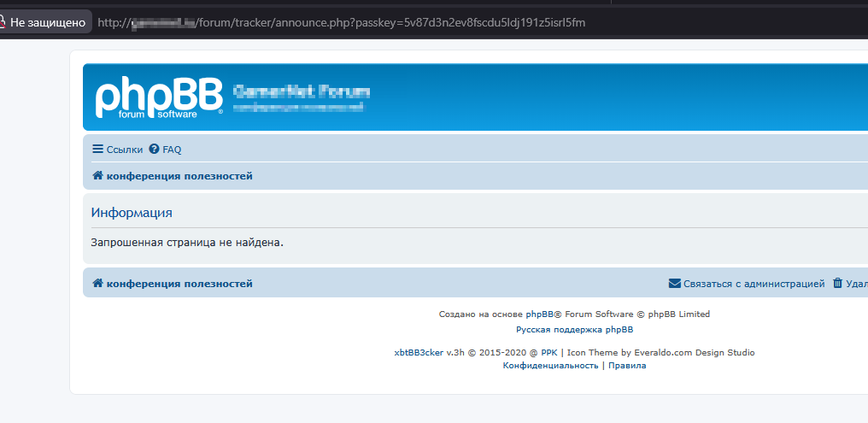Click the home icon in bottom navigation bar
The height and width of the screenshot is (423, 868).
(x=97, y=283)
